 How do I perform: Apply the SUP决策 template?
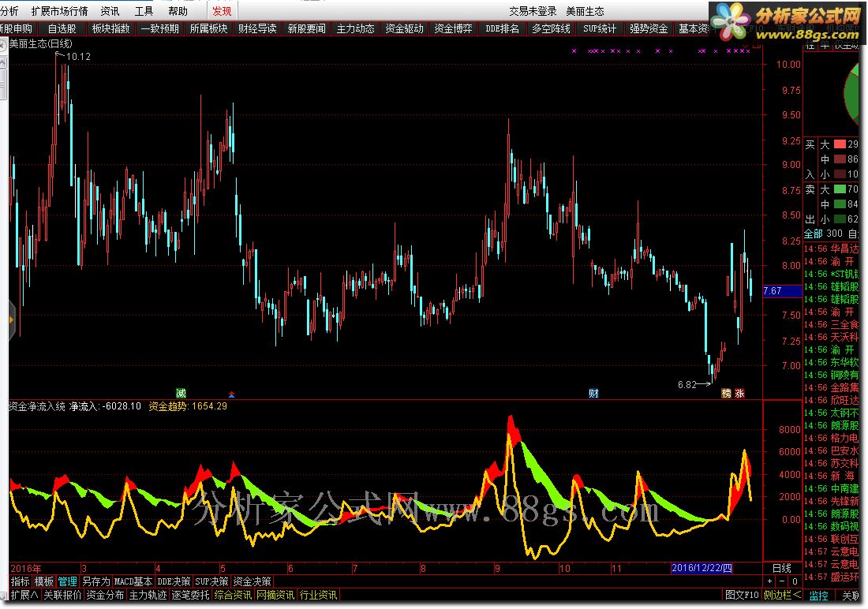[x=211, y=581]
